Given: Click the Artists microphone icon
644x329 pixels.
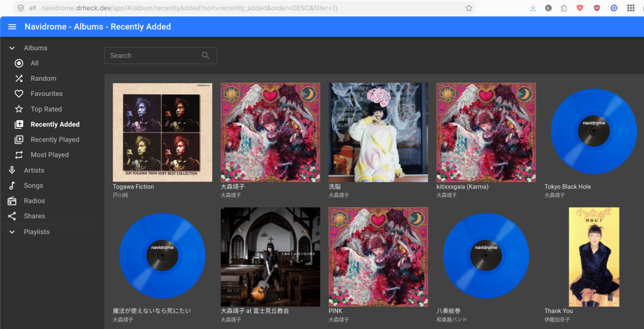Looking at the screenshot, I should [12, 170].
